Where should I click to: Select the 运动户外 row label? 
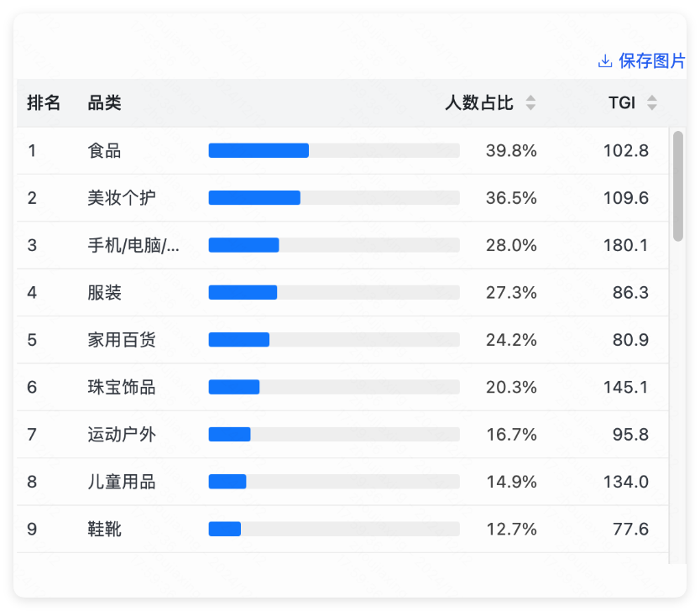(x=121, y=435)
